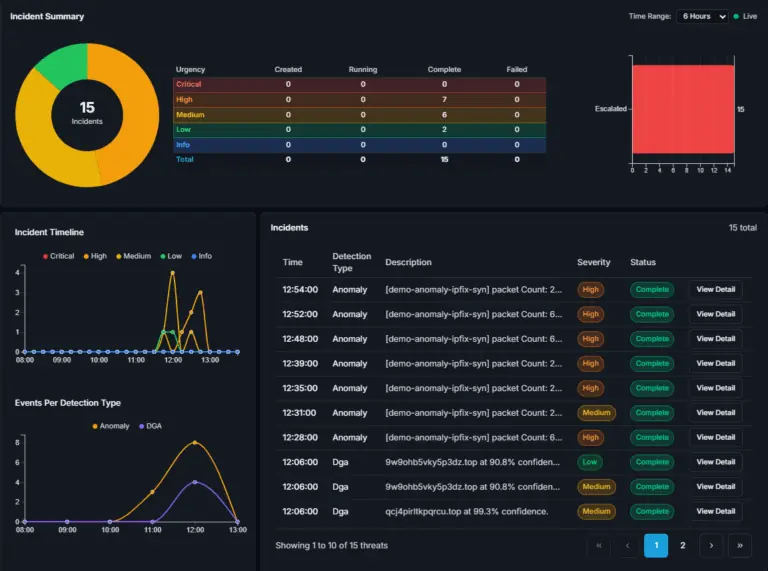Sort incidents by Severity column header
Image resolution: width=768 pixels, height=571 pixels.
(593, 262)
